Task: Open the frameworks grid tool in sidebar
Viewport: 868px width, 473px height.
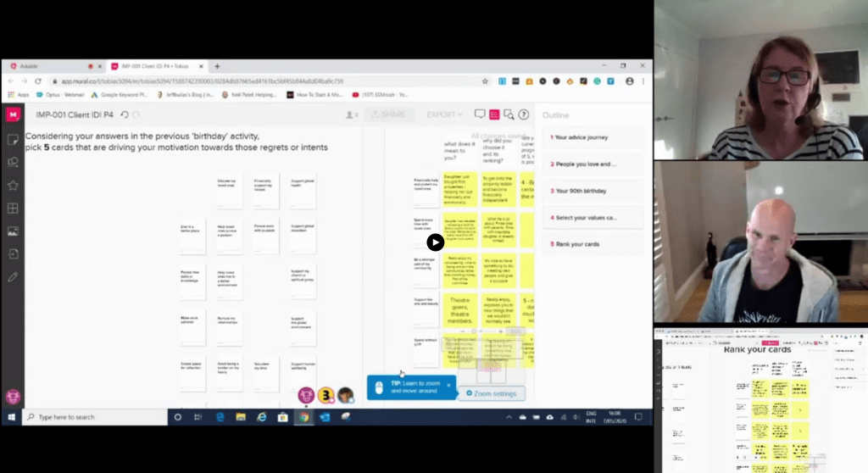Action: pos(13,208)
